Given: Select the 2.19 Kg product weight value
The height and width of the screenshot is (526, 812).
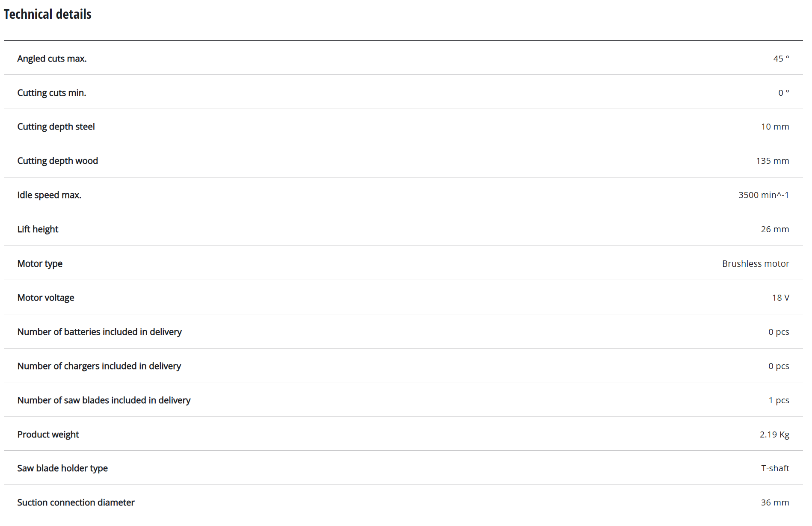Looking at the screenshot, I should tap(774, 434).
